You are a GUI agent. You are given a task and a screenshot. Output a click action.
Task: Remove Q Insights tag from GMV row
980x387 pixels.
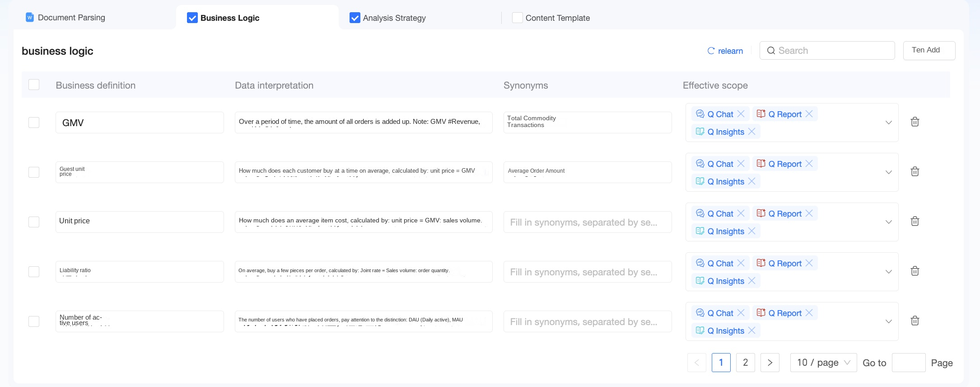tap(752, 132)
